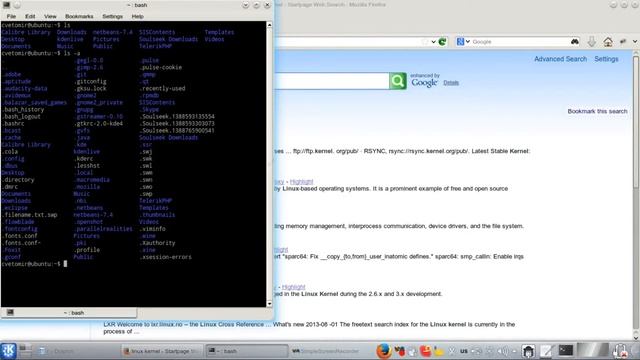The height and width of the screenshot is (360, 640).
Task: Open the terminal launcher icon in panel
Action: pos(566,350)
